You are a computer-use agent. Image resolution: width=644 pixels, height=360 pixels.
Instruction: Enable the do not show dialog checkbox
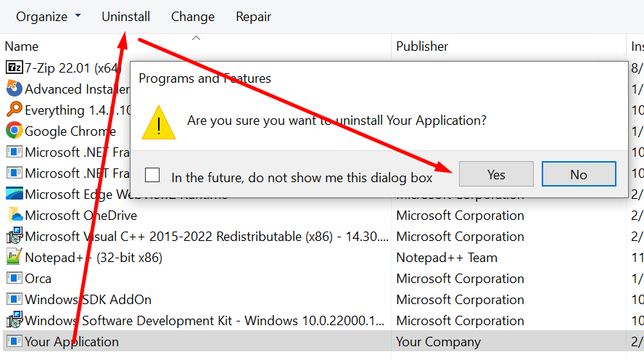(x=152, y=175)
